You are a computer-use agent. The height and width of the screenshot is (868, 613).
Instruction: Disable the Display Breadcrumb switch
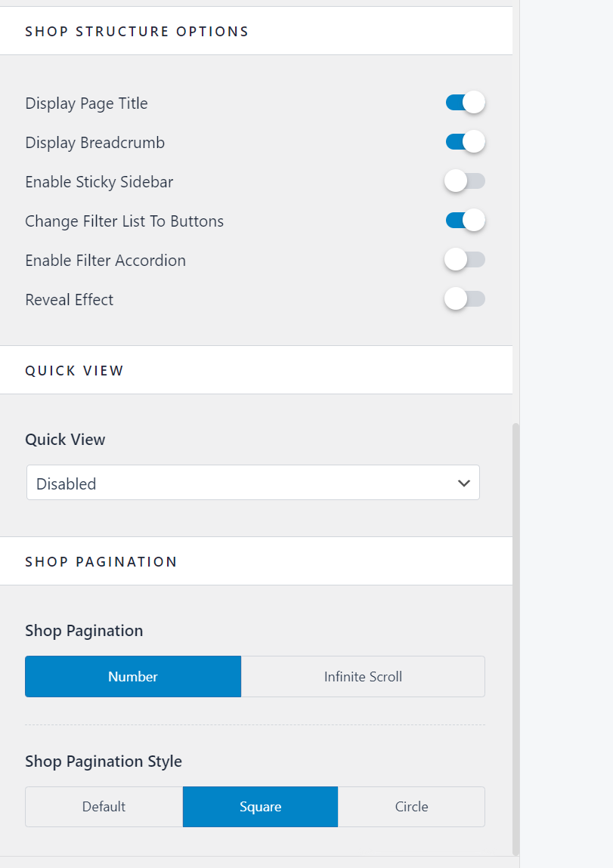pos(465,142)
